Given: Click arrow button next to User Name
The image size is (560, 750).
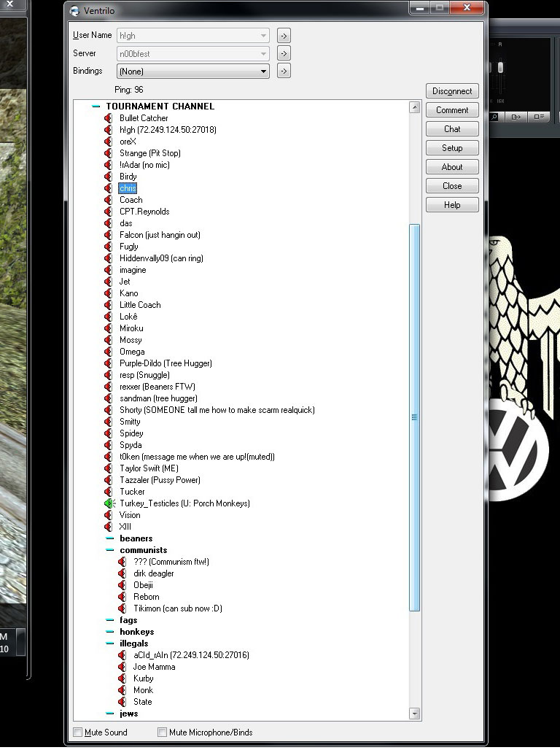Looking at the screenshot, I should (x=284, y=36).
